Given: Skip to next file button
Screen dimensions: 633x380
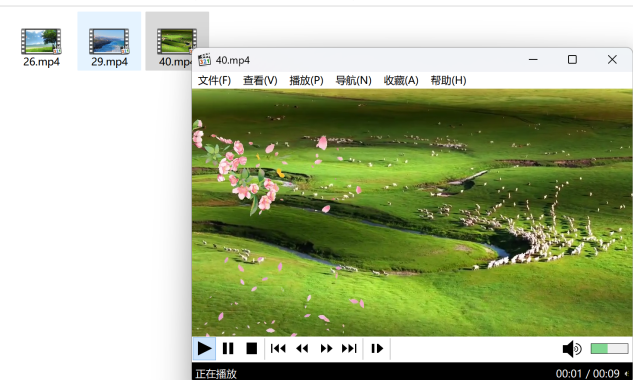Looking at the screenshot, I should (x=349, y=349).
